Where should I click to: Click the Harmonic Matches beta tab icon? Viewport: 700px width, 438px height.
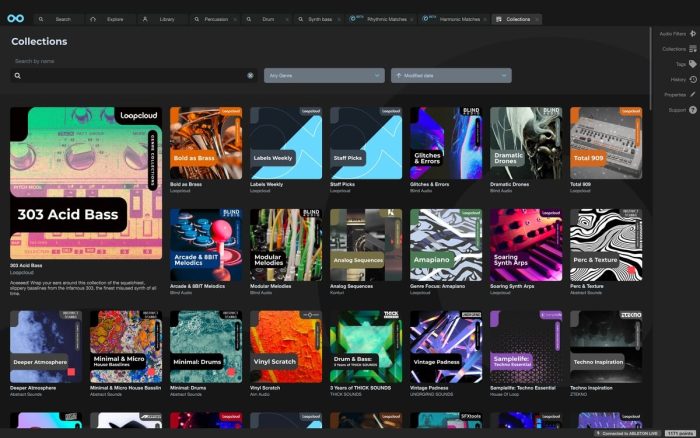(426, 19)
